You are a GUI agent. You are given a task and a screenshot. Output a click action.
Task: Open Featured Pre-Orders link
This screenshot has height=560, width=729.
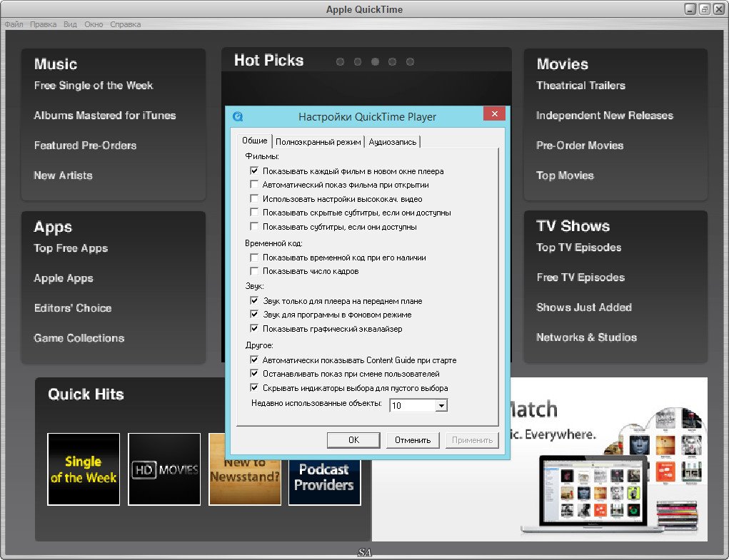click(85, 146)
